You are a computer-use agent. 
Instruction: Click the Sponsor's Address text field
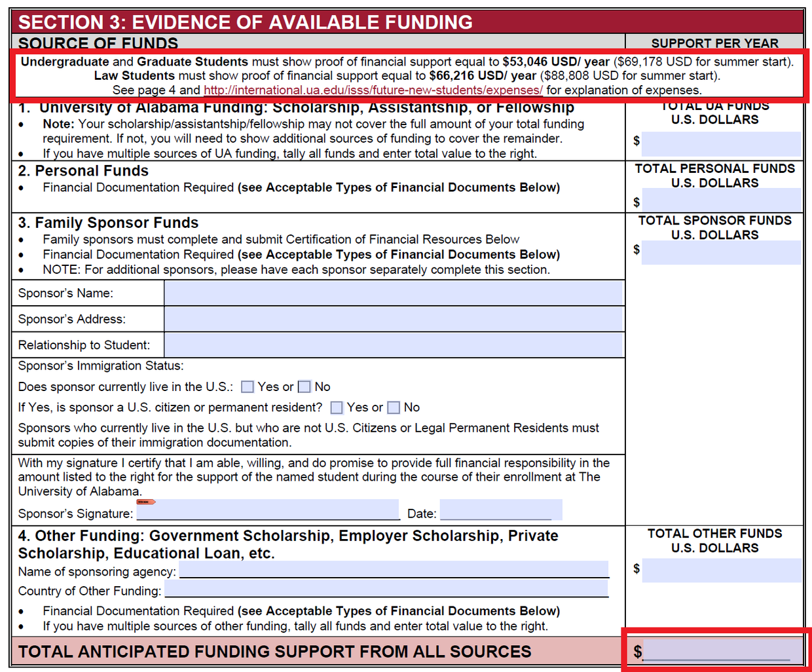coord(393,319)
